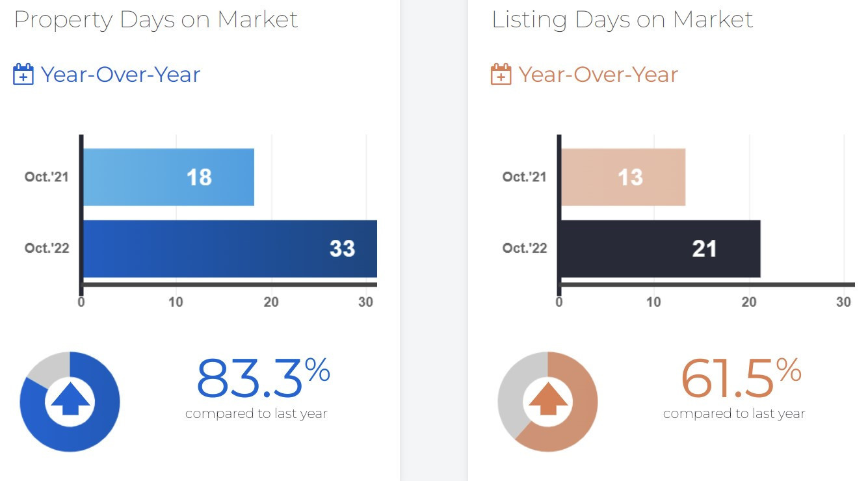The width and height of the screenshot is (868, 481).
Task: Click the blue calendar icon
Action: point(23,75)
